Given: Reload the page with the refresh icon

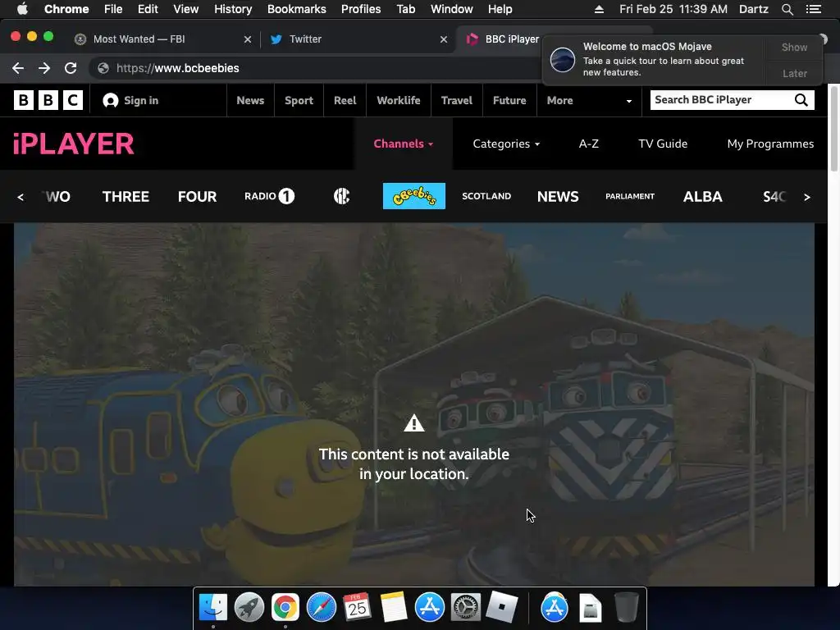Looking at the screenshot, I should click(x=71, y=68).
